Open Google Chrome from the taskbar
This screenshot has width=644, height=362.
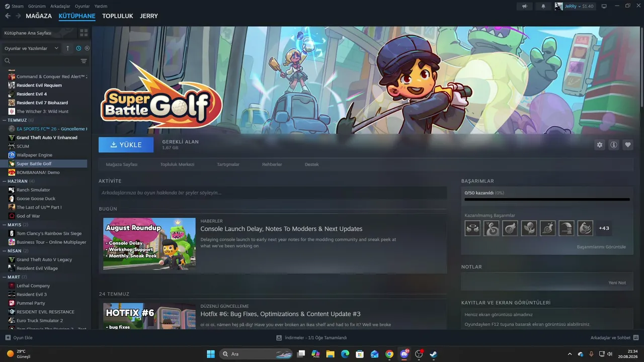tap(389, 354)
